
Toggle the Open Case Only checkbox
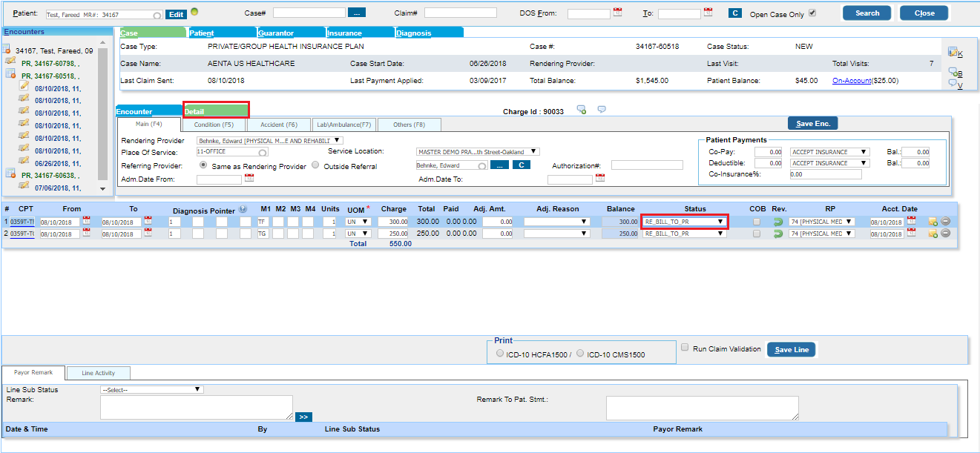click(x=812, y=13)
